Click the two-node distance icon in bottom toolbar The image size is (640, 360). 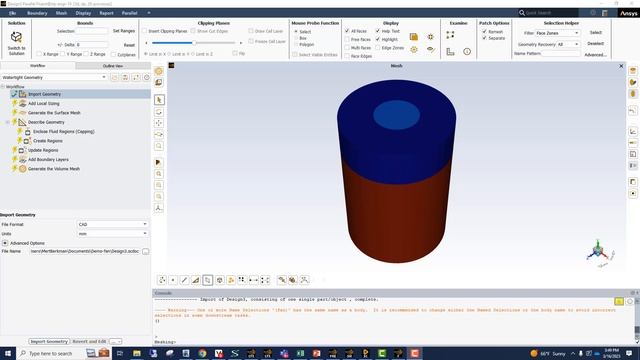[253, 280]
